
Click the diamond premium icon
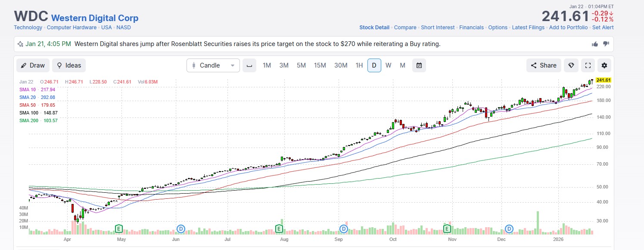[x=571, y=65]
